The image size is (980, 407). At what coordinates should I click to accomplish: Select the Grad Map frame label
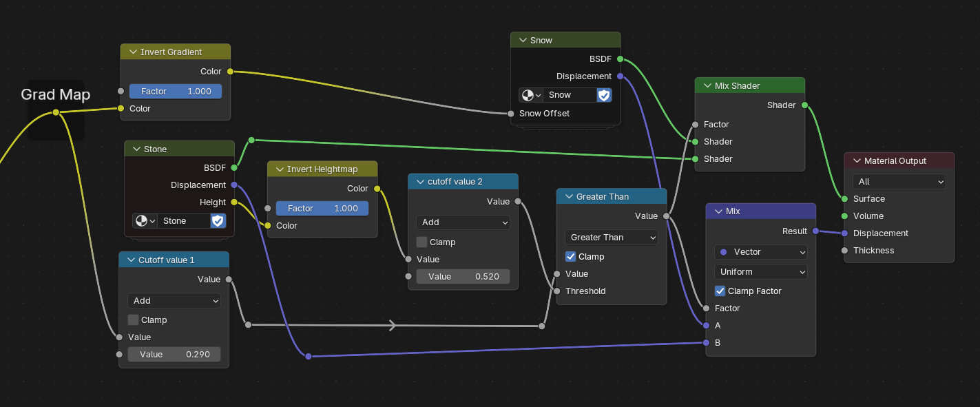[56, 94]
